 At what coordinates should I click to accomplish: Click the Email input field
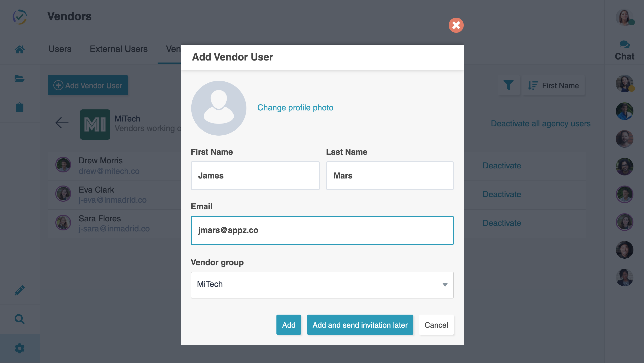pos(322,230)
